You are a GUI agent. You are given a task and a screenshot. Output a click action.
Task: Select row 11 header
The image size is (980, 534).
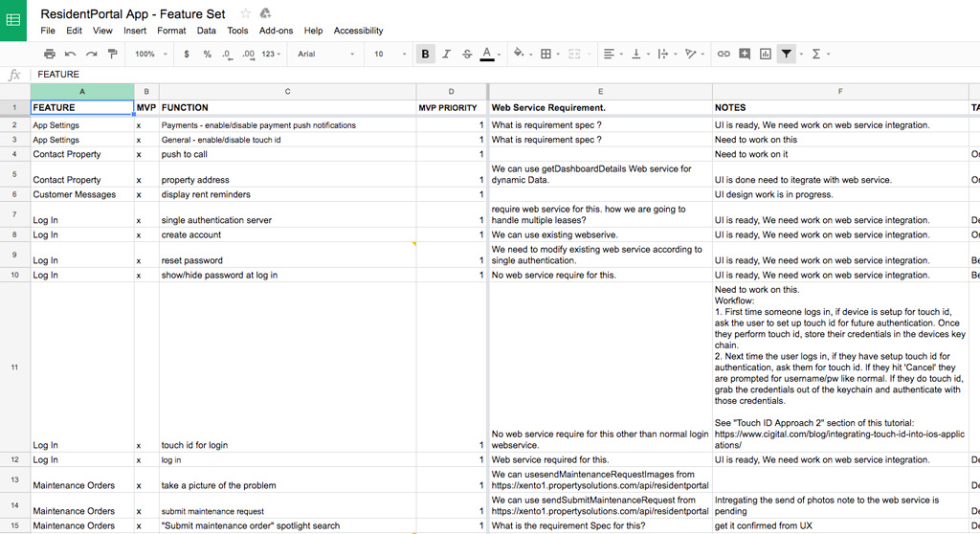pos(14,367)
